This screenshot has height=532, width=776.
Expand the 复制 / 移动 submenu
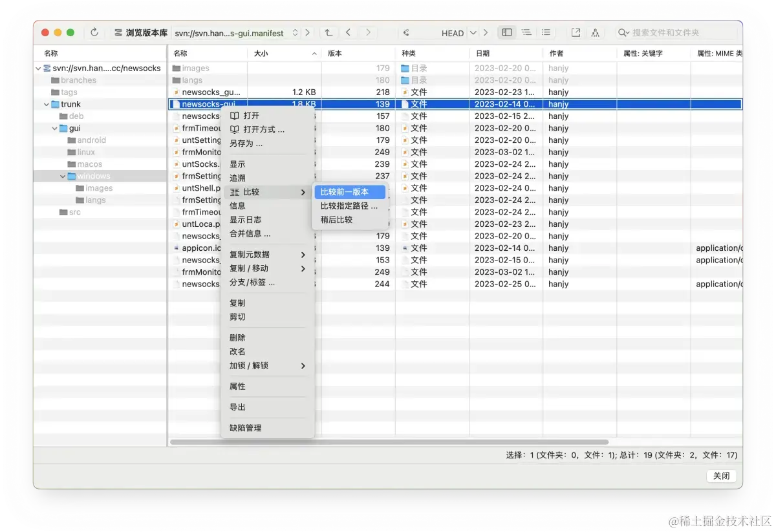268,268
